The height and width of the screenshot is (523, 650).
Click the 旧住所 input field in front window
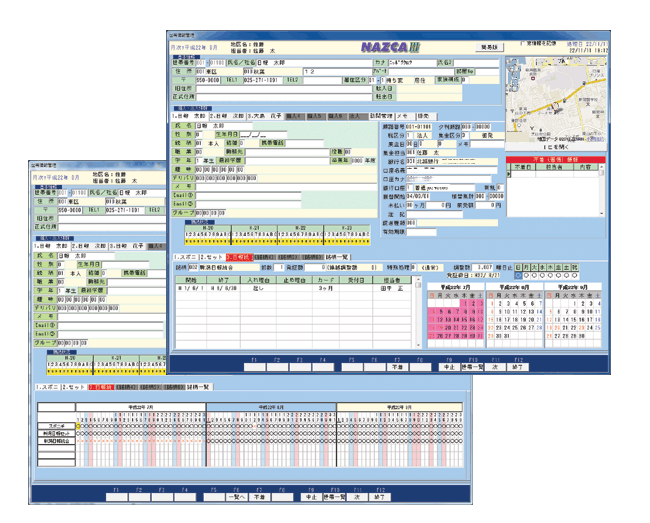pyautogui.click(x=284, y=89)
